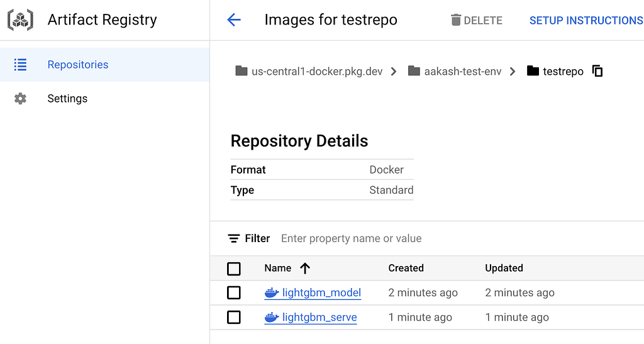Sort by the Name column header

[277, 268]
